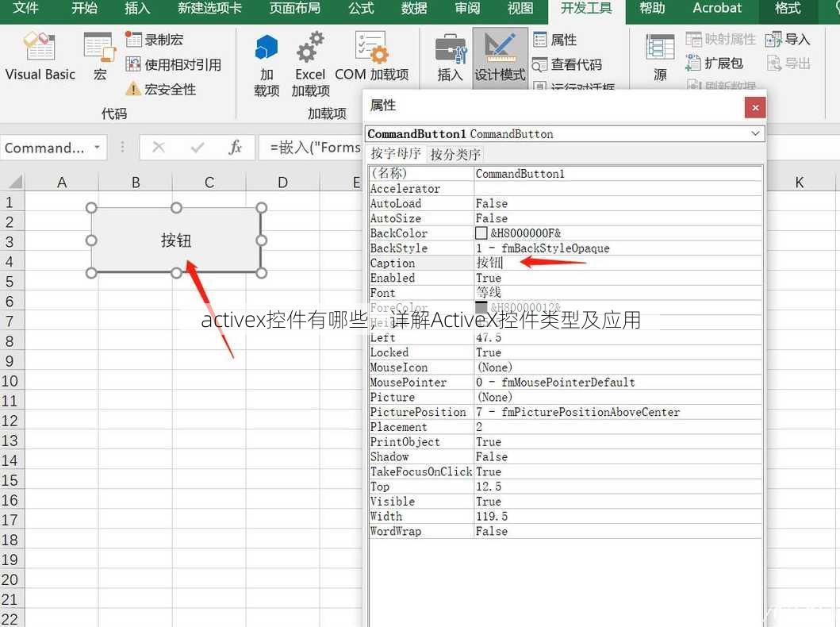Image resolution: width=840 pixels, height=627 pixels.
Task: Click the 属性 ribbon button
Action: click(555, 40)
